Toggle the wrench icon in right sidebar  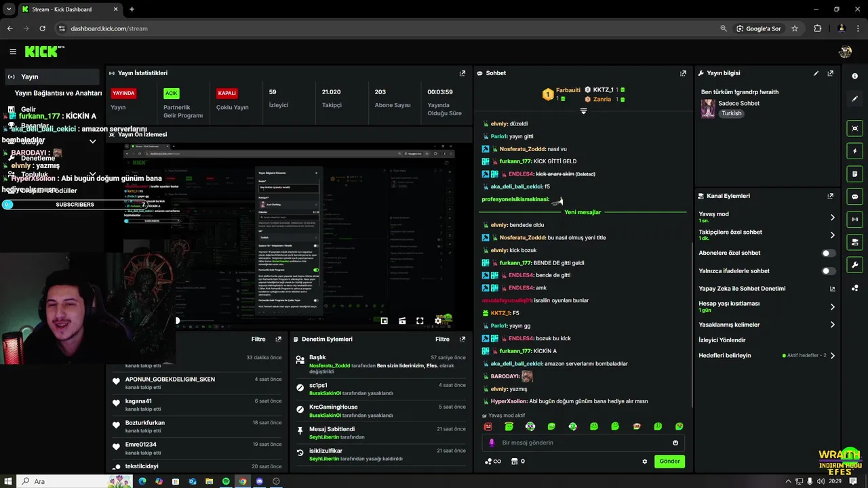coord(854,264)
